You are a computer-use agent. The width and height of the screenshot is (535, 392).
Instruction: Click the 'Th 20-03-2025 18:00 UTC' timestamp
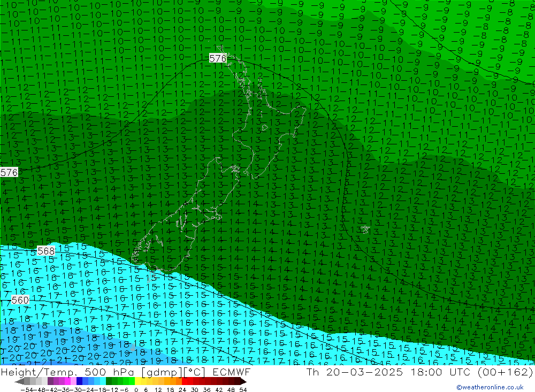tap(388, 372)
